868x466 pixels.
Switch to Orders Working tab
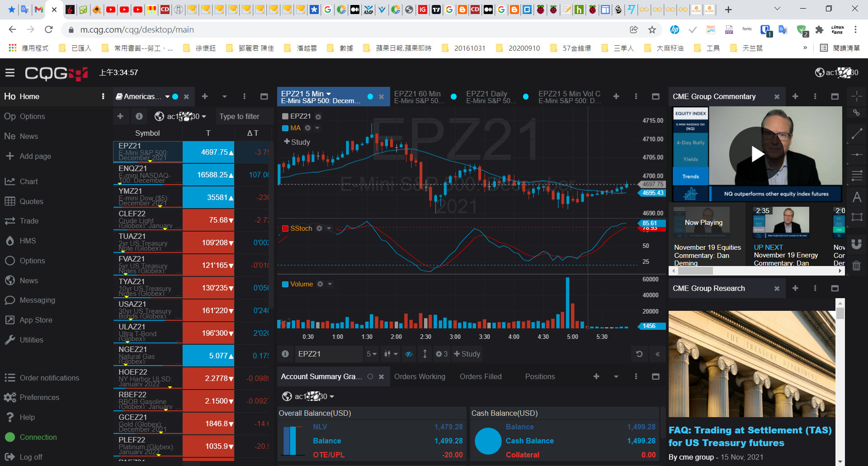click(x=420, y=376)
